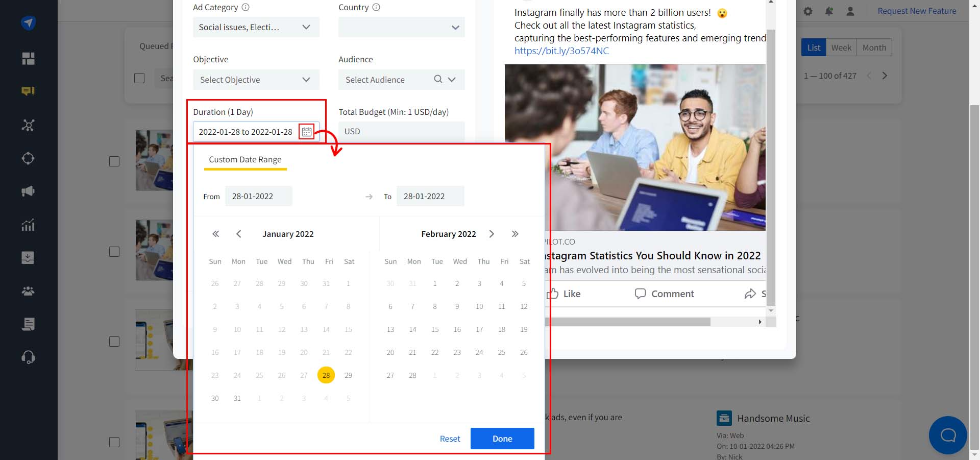Check the first queued post checkbox

click(x=114, y=161)
